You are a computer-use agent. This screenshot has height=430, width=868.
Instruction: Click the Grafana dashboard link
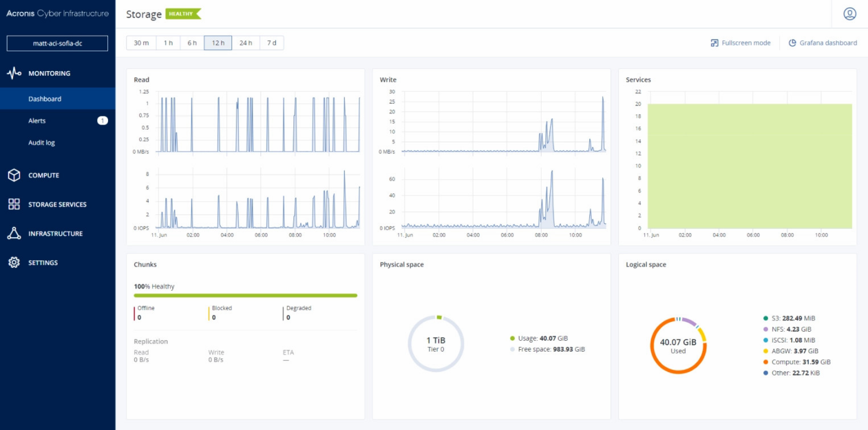tap(828, 43)
